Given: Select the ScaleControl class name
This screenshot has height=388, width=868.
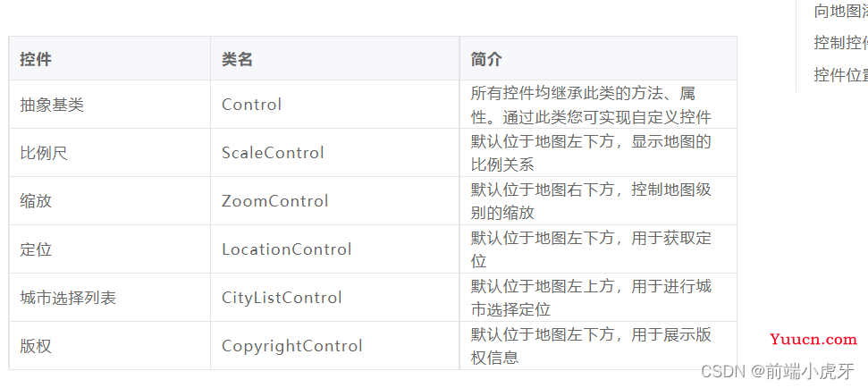Looking at the screenshot, I should point(273,153).
